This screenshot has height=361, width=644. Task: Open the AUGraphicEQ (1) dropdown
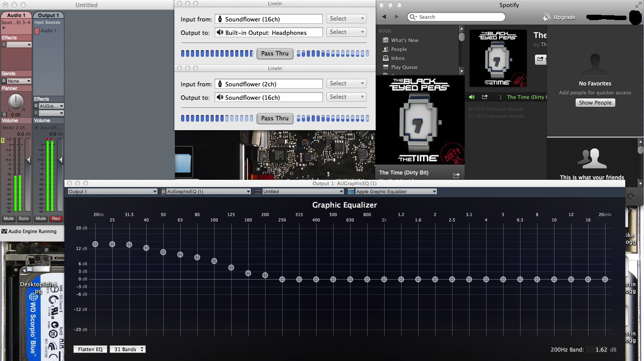click(208, 191)
